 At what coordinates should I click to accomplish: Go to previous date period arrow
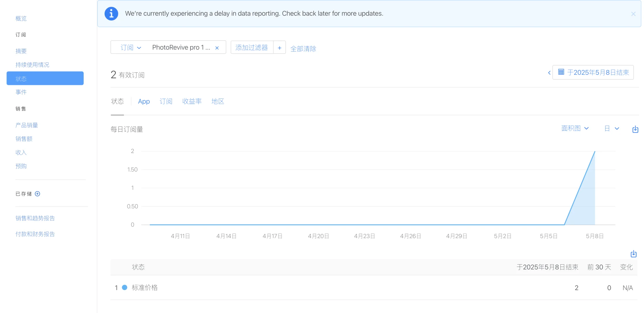click(549, 73)
